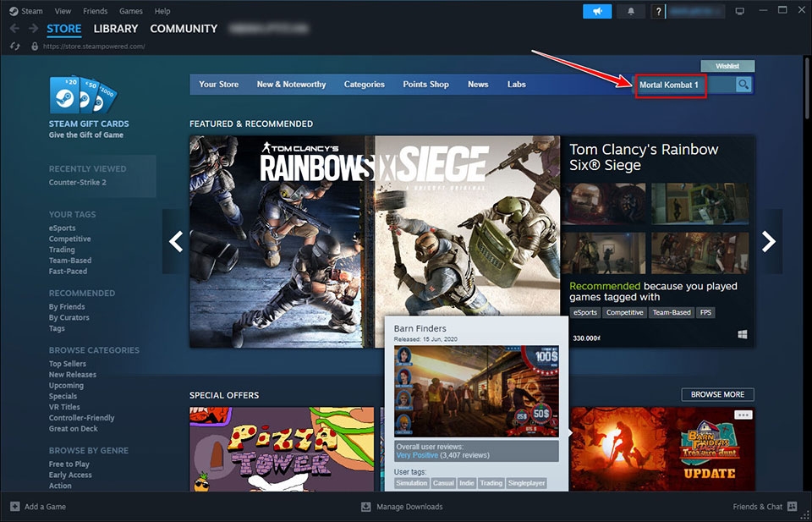Open the Games menu

[131, 11]
